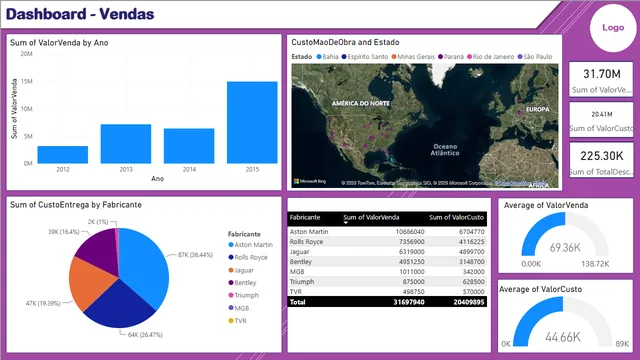Select the 2014 bar in ValorVenda chart
Viewport: 640px width, 360px height.
189,146
